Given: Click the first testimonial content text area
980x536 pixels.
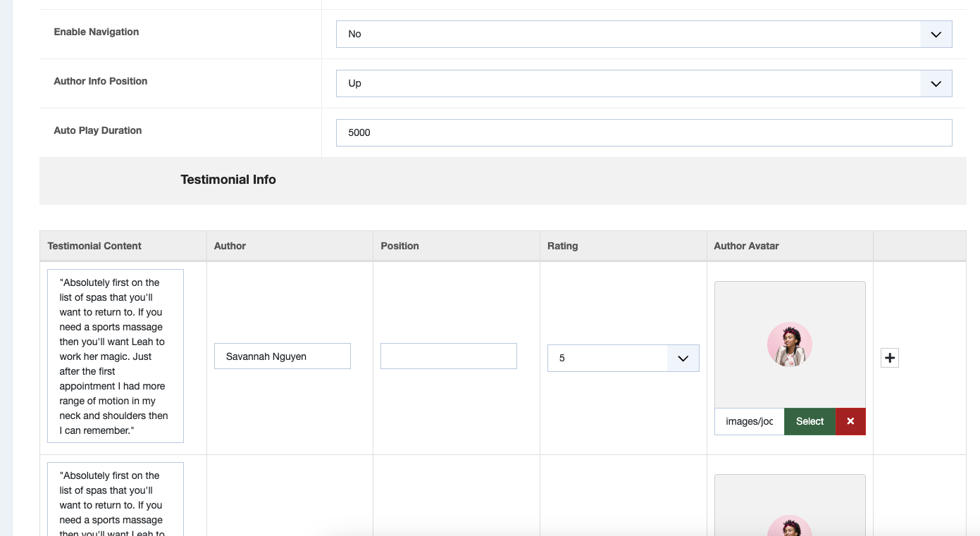Looking at the screenshot, I should pos(116,356).
